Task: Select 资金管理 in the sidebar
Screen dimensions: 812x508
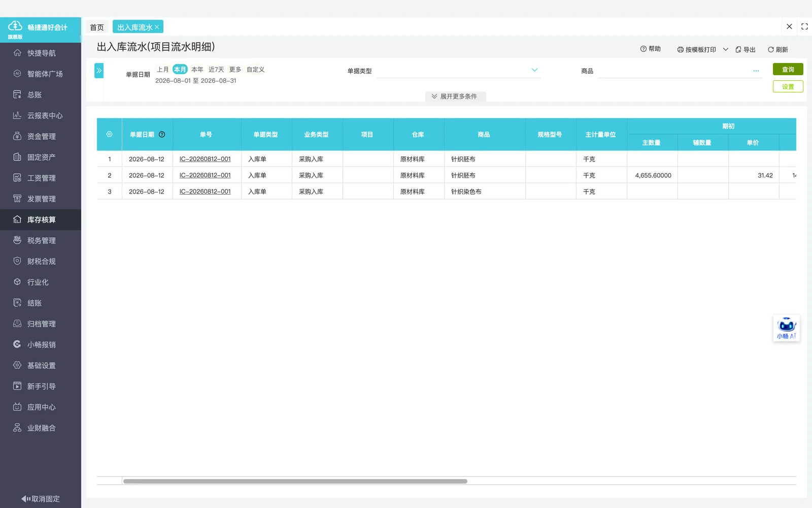Action: [x=41, y=136]
